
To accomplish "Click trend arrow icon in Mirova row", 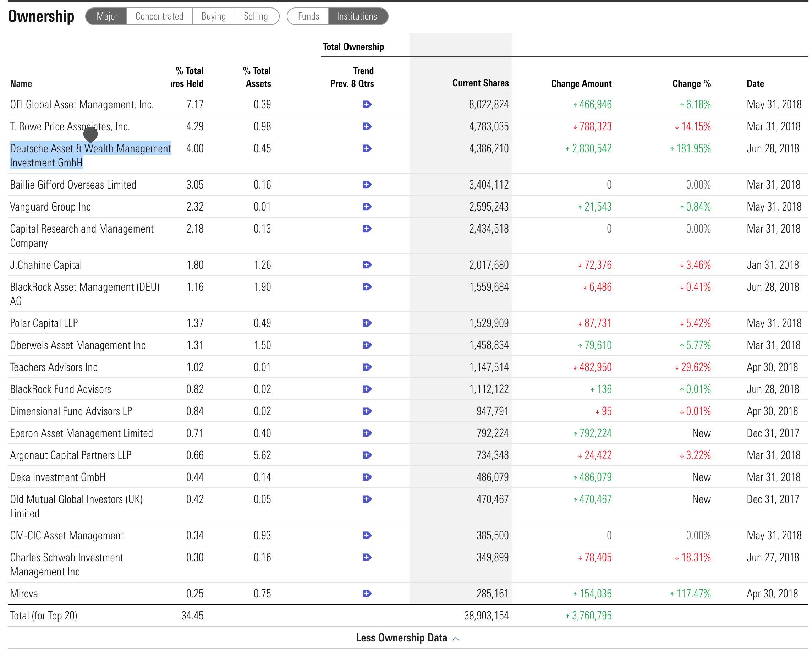I will (x=367, y=594).
